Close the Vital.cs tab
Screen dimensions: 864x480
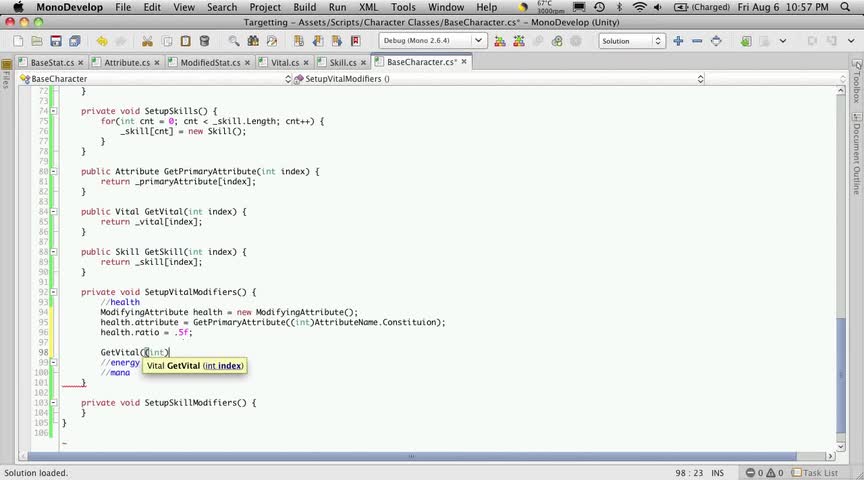tap(306, 63)
